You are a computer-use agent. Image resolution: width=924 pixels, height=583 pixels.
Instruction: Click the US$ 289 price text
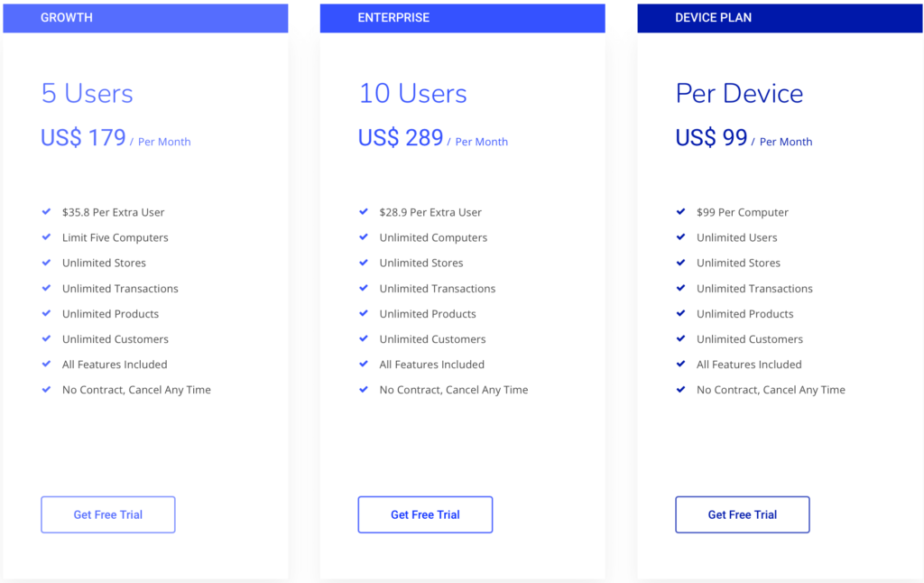click(401, 138)
